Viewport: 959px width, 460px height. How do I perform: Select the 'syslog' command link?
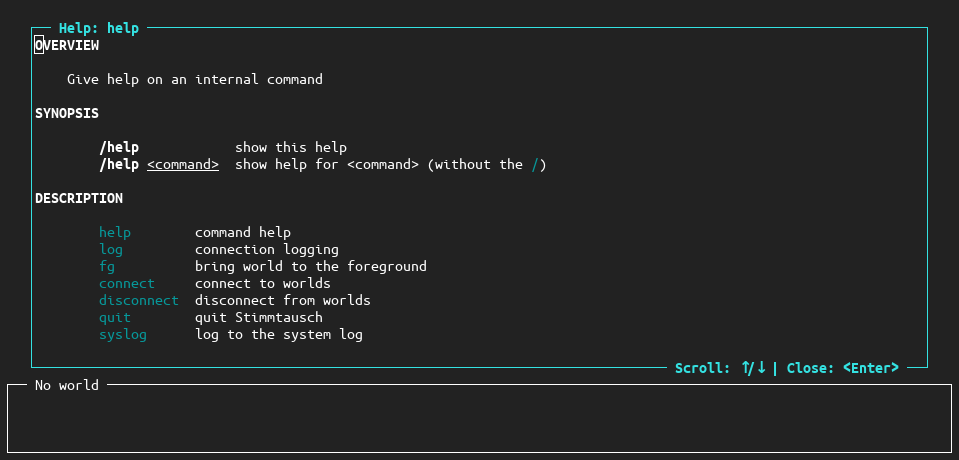(123, 335)
